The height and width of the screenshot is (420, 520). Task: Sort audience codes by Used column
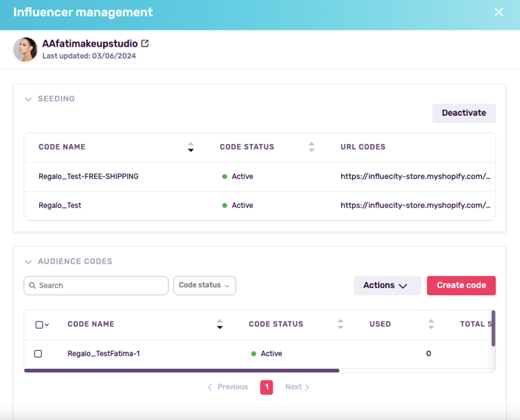(x=431, y=324)
